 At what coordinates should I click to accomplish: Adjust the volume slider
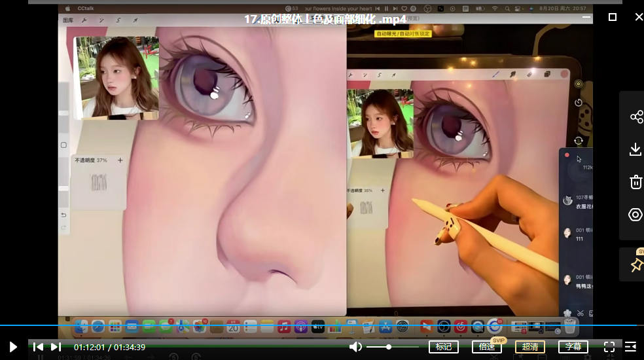coord(389,347)
